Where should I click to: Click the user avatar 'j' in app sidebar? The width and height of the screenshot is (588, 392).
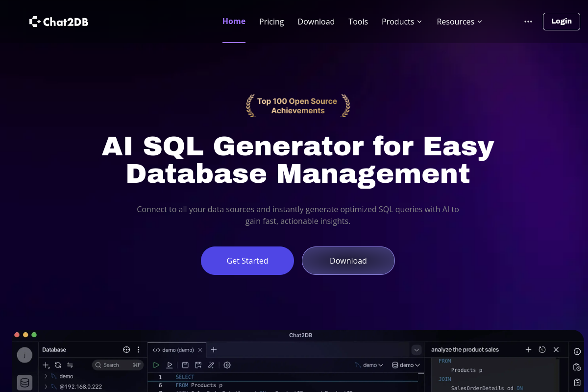click(x=24, y=355)
